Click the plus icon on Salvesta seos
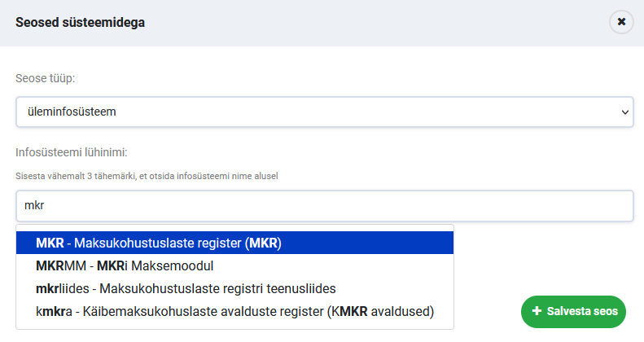This screenshot has width=644, height=342. tap(536, 311)
